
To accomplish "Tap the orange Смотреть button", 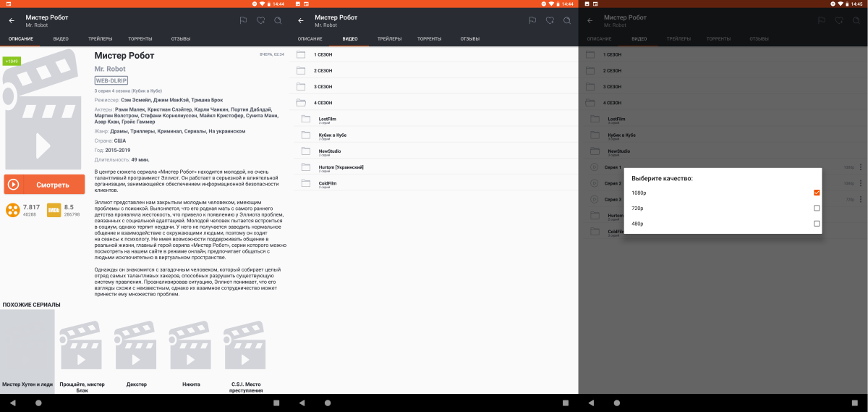I will click(44, 185).
